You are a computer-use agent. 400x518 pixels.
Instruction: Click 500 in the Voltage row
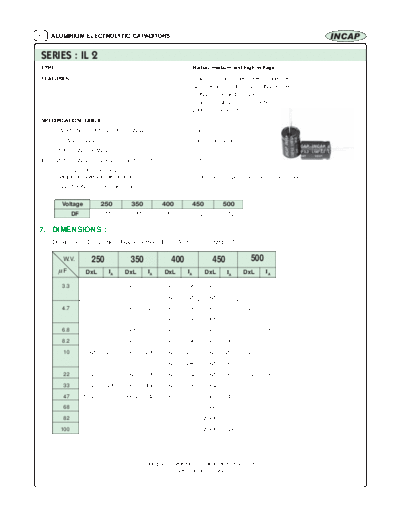click(228, 204)
